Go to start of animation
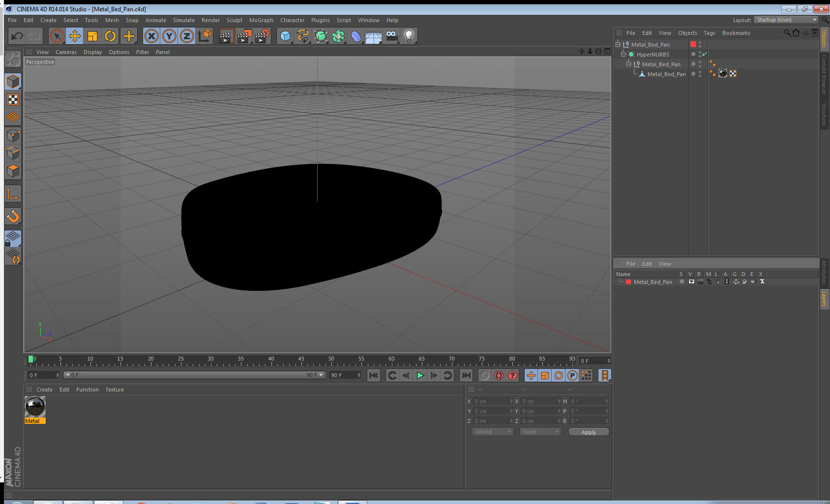 (374, 375)
